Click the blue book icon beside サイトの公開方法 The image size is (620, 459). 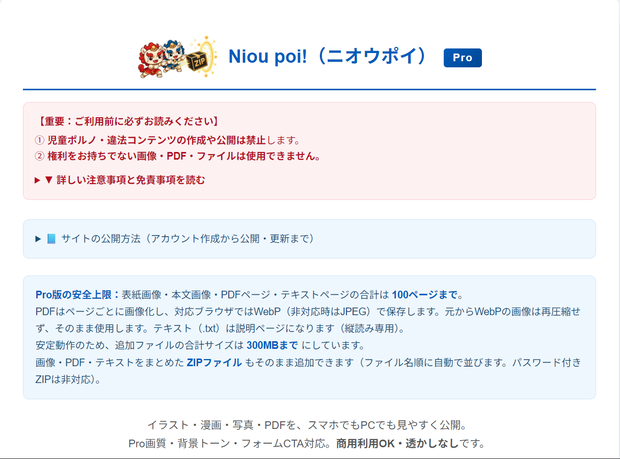click(x=51, y=239)
